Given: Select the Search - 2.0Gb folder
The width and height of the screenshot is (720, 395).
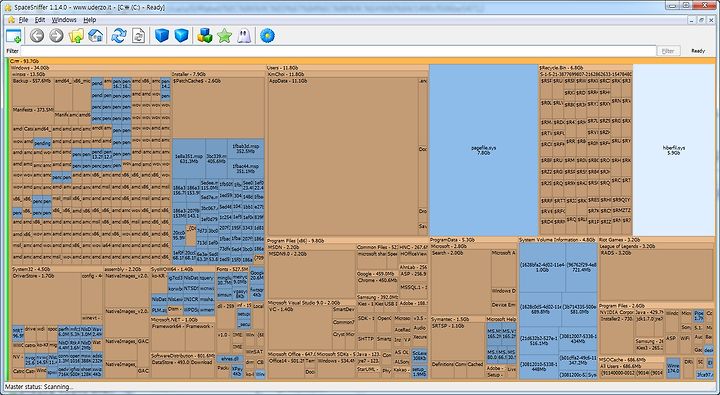Looking at the screenshot, I should click(461, 282).
